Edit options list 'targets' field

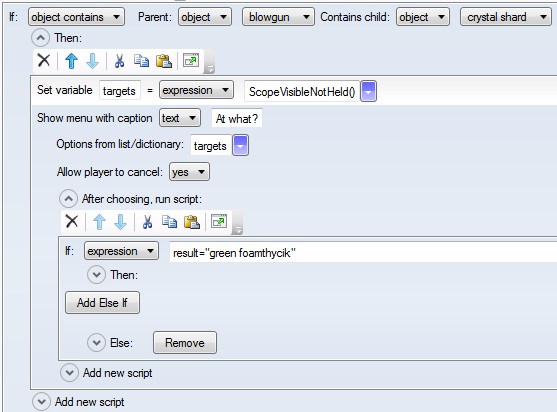click(211, 145)
